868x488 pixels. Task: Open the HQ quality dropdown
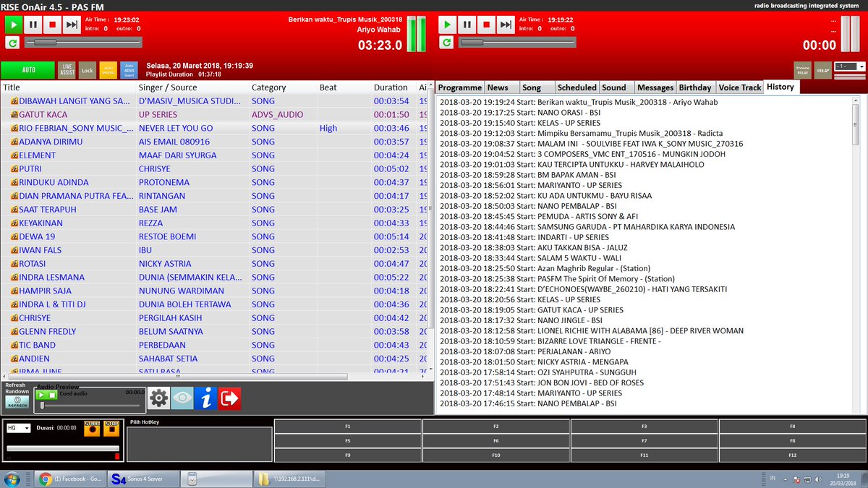[18, 428]
